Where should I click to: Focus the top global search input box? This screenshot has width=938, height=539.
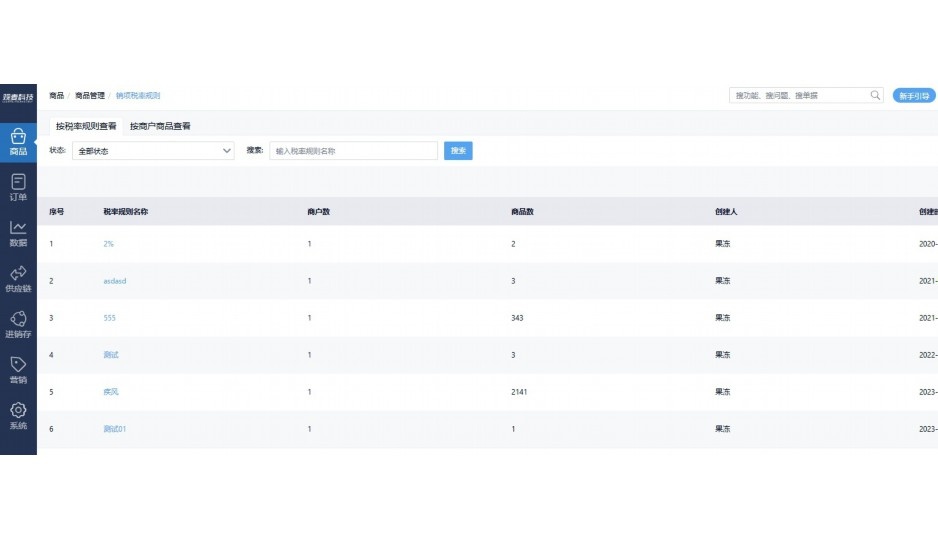[x=798, y=96]
